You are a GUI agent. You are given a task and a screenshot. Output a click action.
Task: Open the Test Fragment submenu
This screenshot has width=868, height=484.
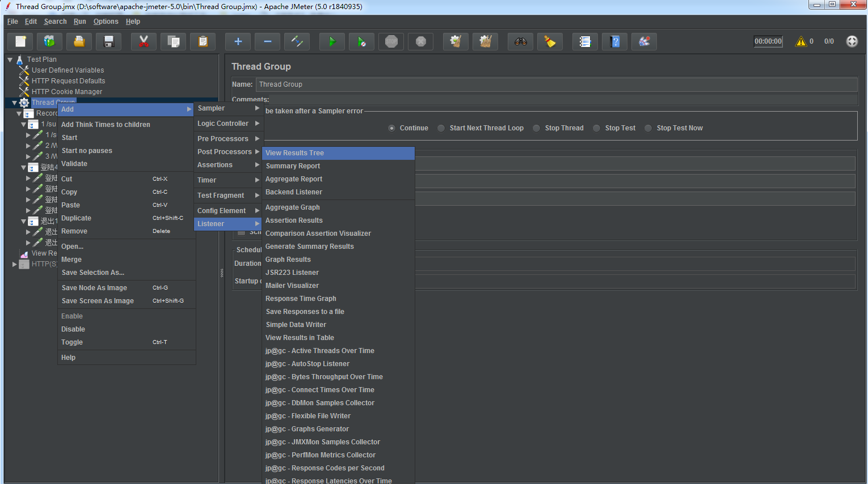(227, 196)
